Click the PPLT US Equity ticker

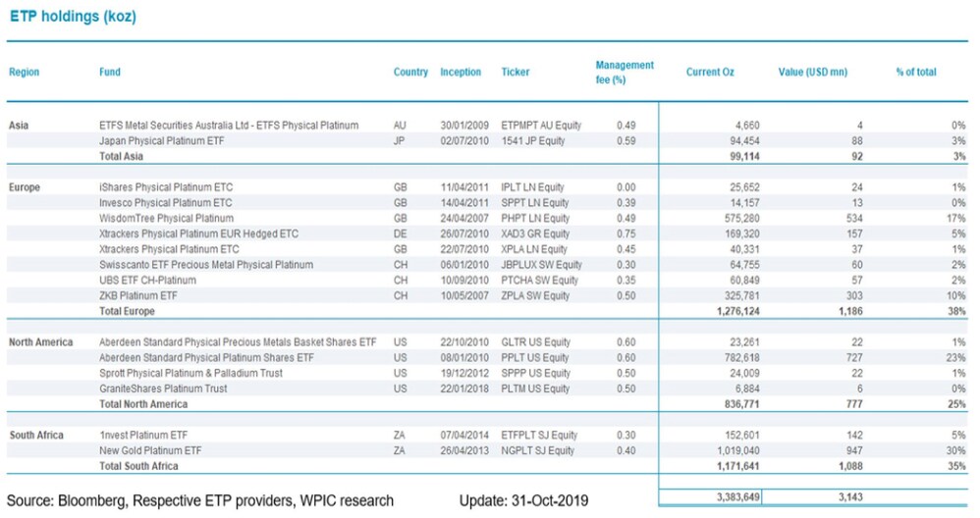point(535,357)
